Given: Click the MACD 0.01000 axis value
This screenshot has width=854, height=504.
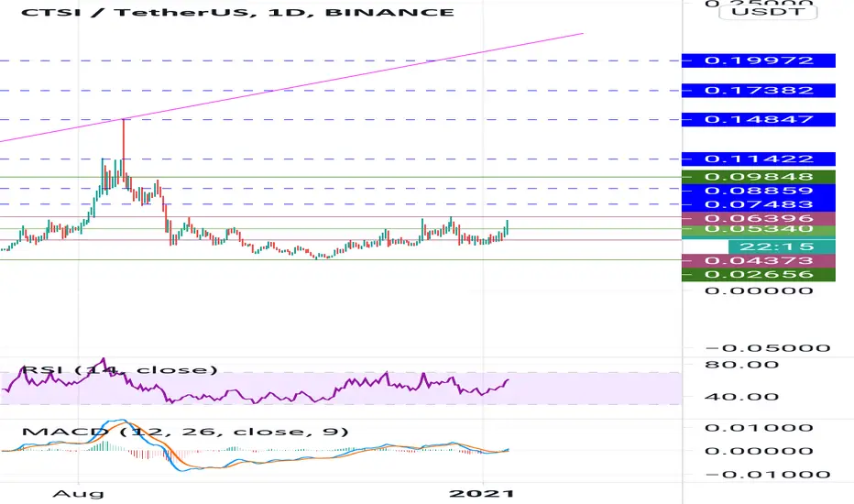Looking at the screenshot, I should (x=759, y=428).
